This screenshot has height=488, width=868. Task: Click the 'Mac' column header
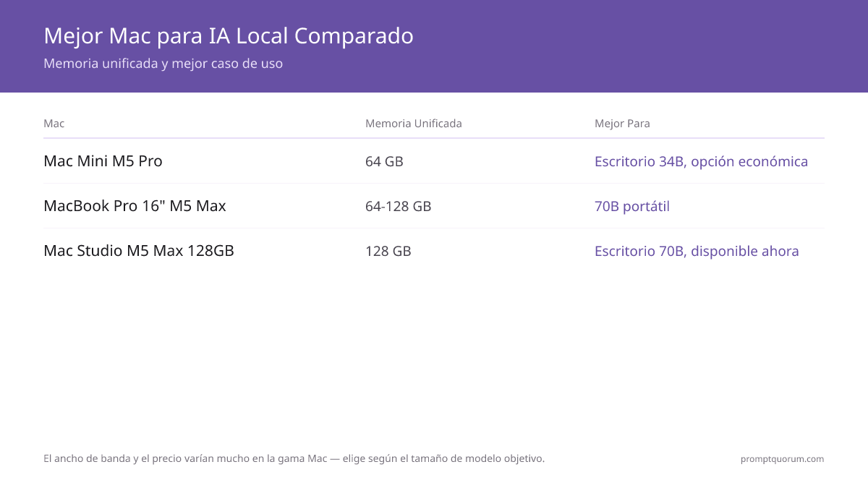pyautogui.click(x=54, y=124)
